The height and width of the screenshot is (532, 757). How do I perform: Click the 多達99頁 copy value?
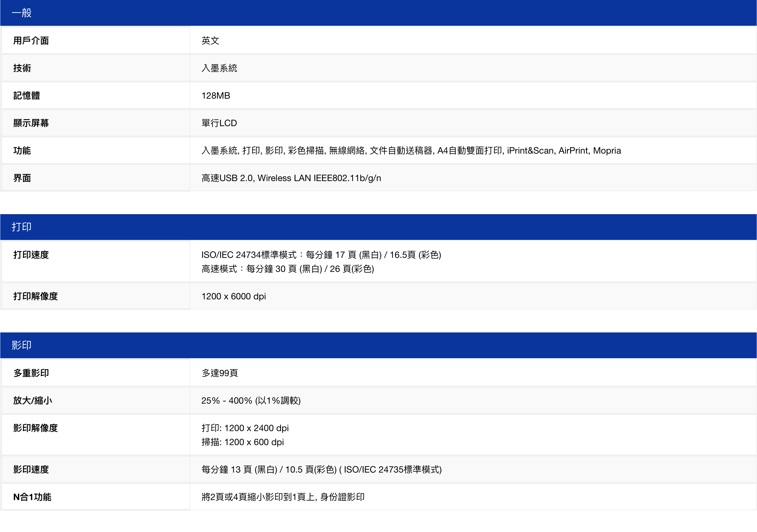[220, 373]
